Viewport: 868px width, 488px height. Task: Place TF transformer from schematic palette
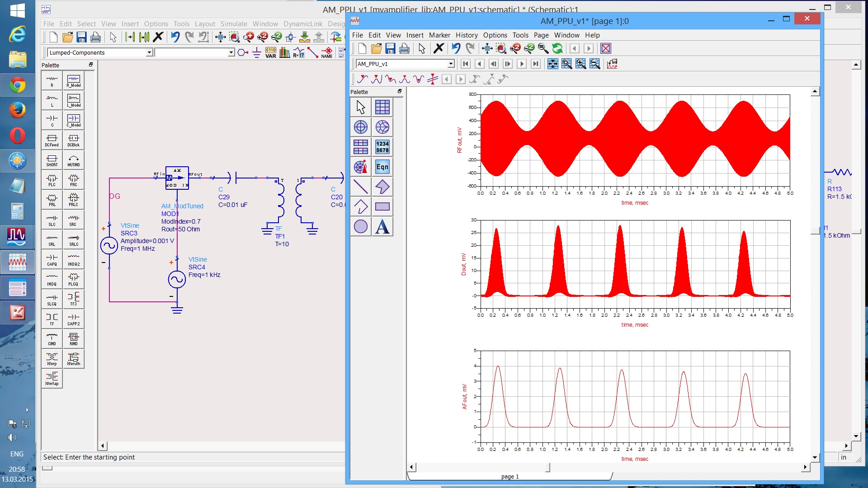(52, 319)
